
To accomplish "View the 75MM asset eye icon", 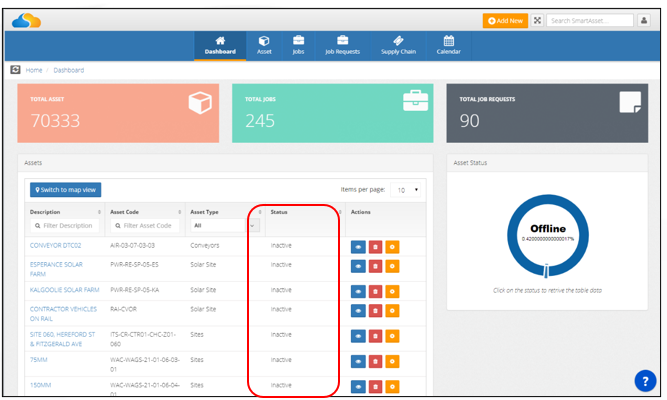I will 358,362.
